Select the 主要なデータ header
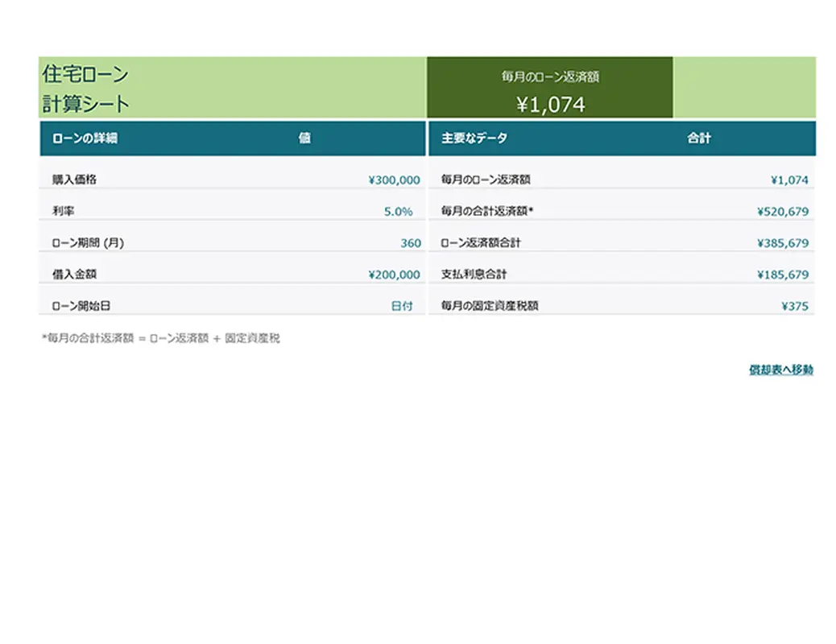 pyautogui.click(x=474, y=138)
